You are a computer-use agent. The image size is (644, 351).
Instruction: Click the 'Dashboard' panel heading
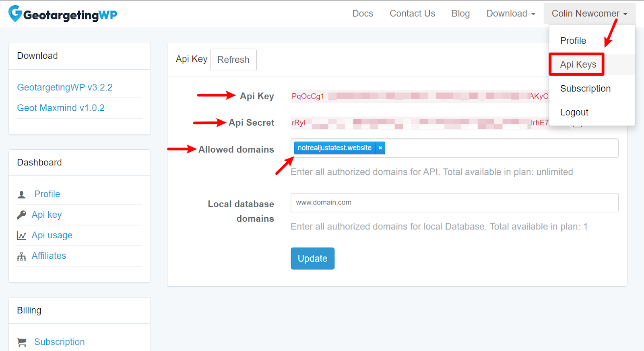click(x=39, y=163)
